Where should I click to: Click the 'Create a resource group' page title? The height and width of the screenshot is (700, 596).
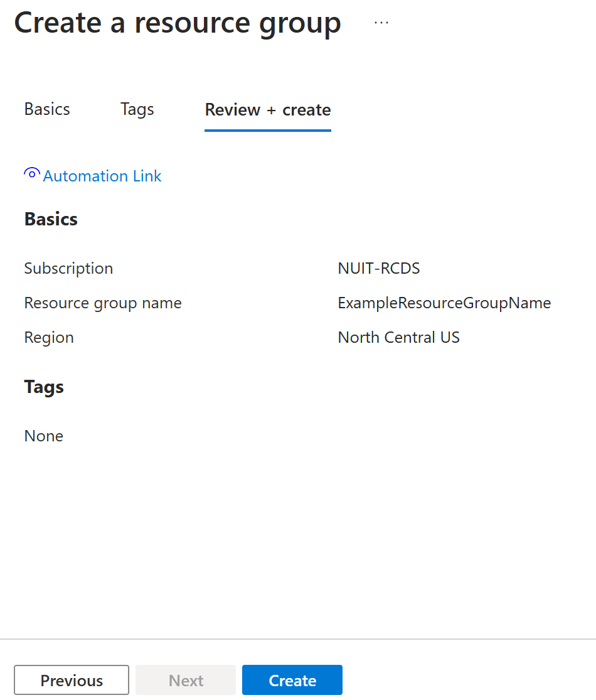[x=178, y=23]
